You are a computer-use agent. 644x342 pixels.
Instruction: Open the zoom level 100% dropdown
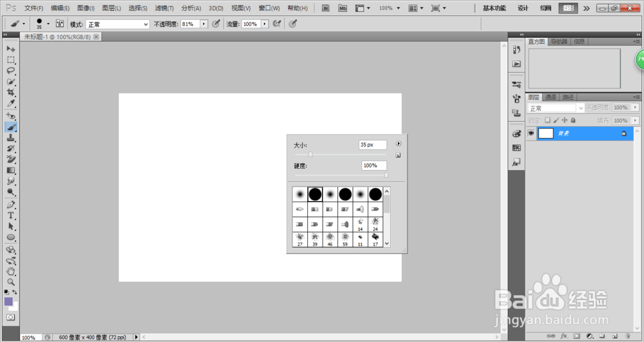coord(390,8)
